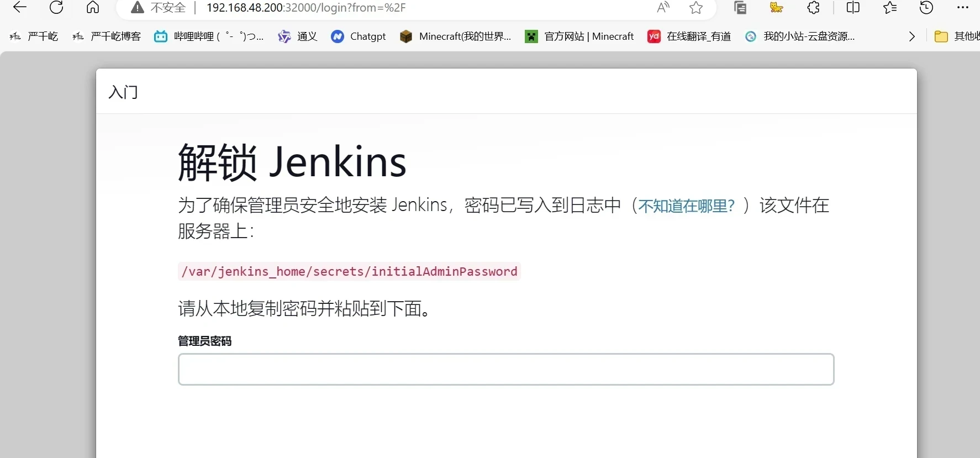Open the 在线翻译_有道 bookmark
This screenshot has height=458, width=980.
coord(689,36)
